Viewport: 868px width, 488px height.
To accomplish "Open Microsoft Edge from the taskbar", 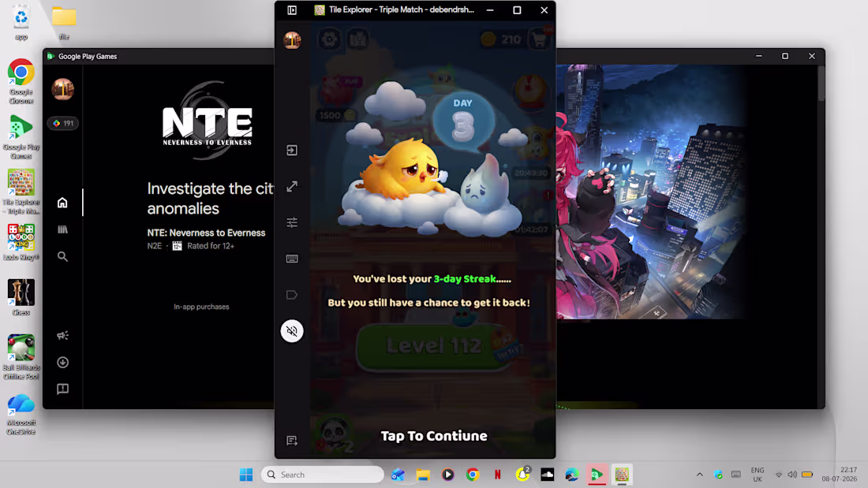I will click(572, 475).
